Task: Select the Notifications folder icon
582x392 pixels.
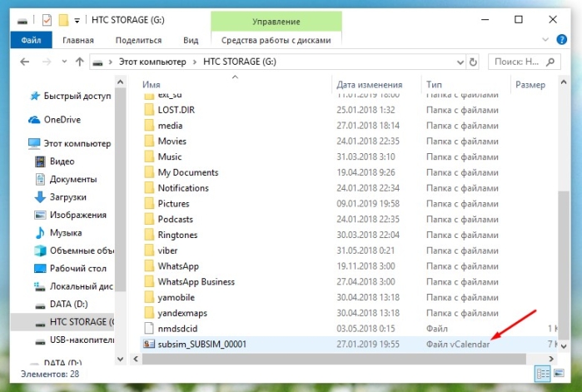Action: [x=149, y=188]
